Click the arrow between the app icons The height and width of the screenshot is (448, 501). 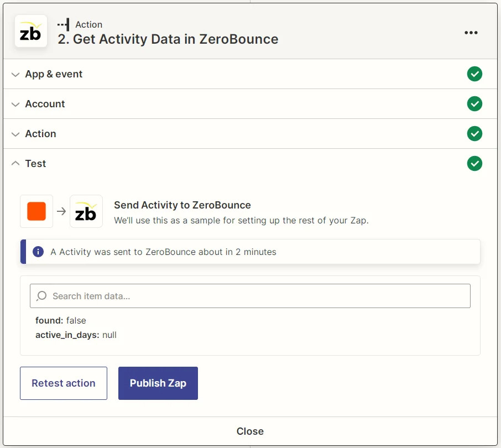click(60, 211)
